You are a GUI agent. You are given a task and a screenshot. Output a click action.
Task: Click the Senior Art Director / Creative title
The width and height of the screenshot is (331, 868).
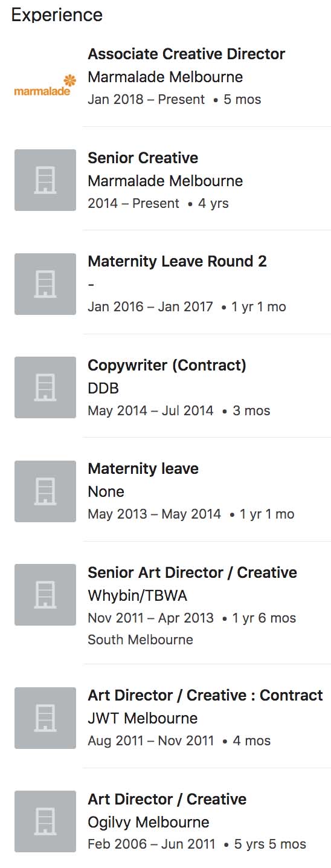click(193, 572)
